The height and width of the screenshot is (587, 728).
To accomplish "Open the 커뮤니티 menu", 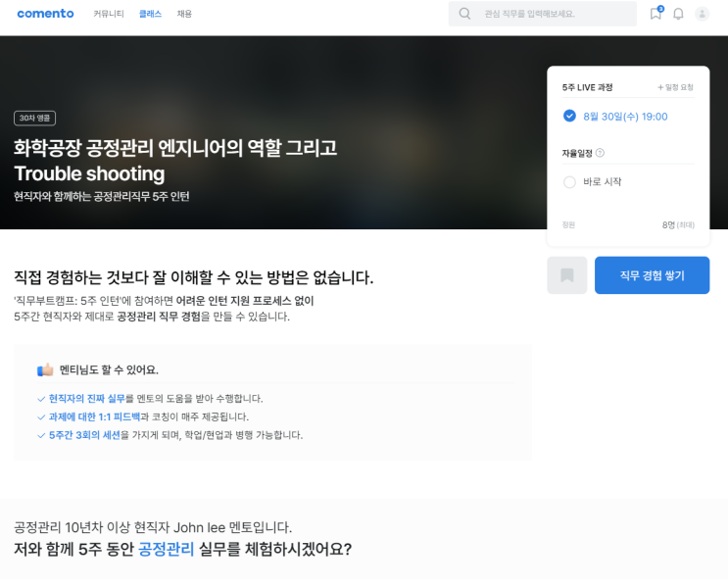I will click(x=109, y=14).
